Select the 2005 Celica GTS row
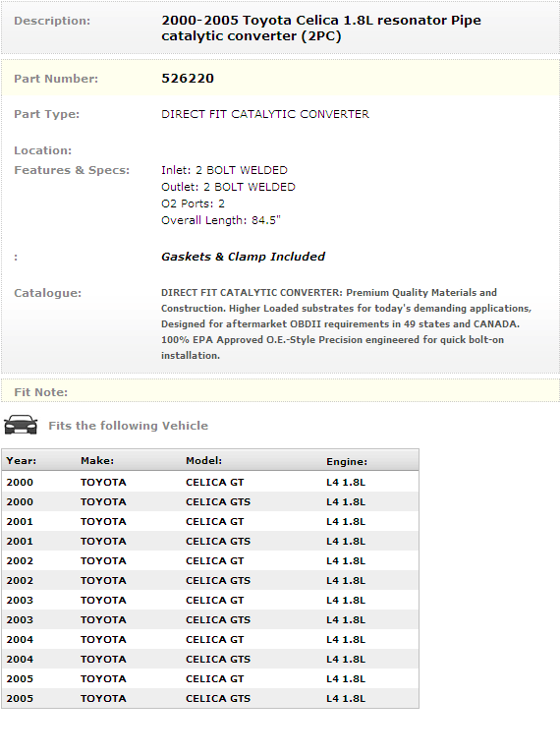 210,698
